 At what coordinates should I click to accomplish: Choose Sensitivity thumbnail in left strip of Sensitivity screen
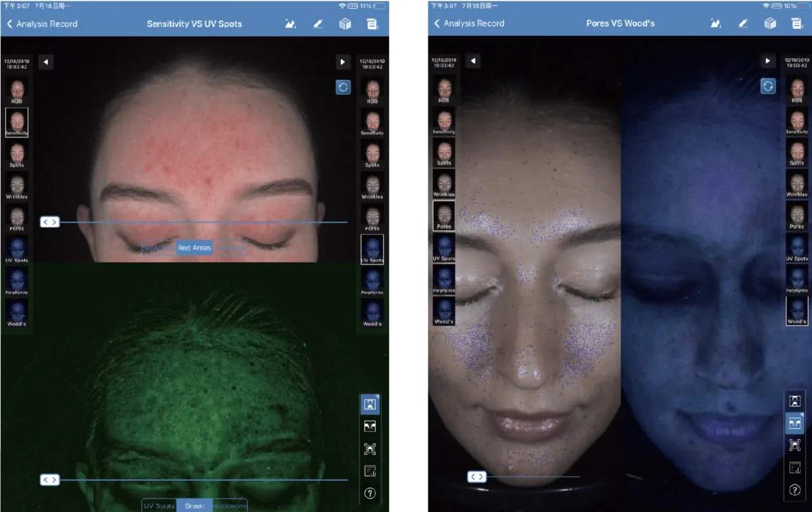(18, 122)
